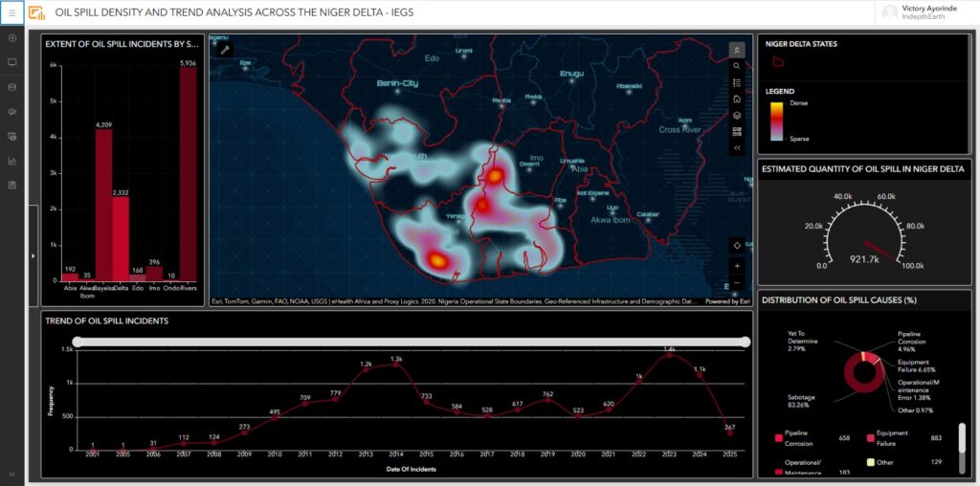Zoom out the map with minus button
Viewport: 980px width, 486px height.
coord(736,283)
